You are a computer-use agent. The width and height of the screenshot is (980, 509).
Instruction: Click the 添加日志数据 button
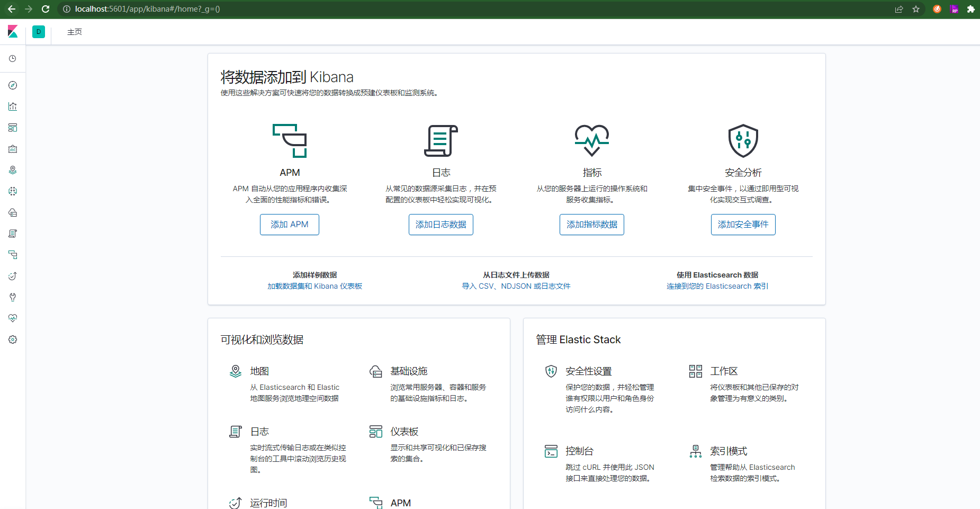coord(441,225)
